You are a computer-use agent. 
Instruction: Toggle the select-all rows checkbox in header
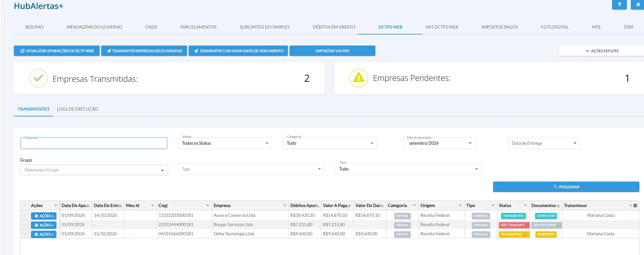[25, 205]
